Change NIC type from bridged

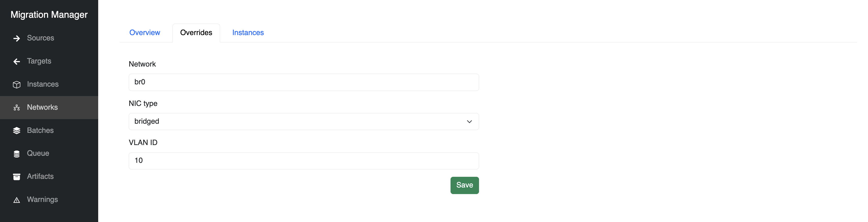[303, 121]
